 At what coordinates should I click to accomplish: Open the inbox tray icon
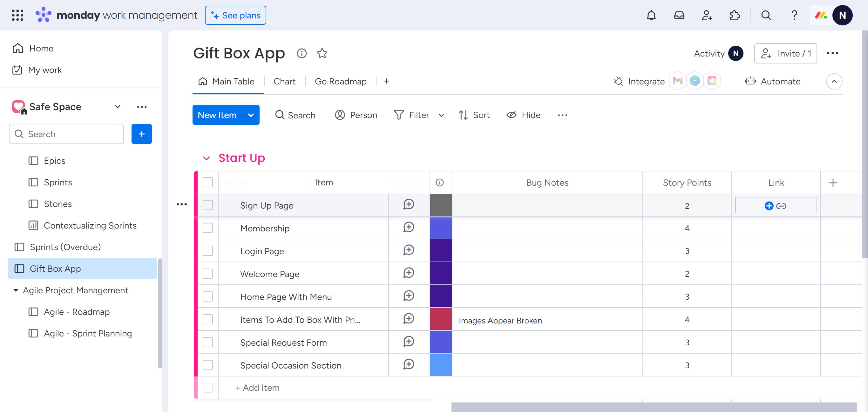[679, 16]
